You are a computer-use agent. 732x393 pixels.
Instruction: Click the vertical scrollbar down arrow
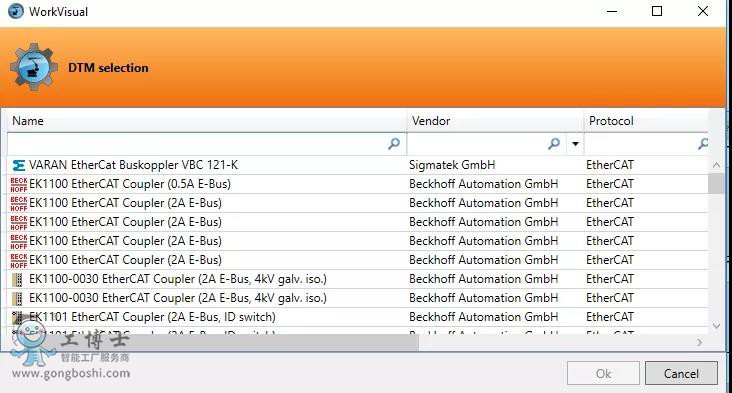click(716, 326)
